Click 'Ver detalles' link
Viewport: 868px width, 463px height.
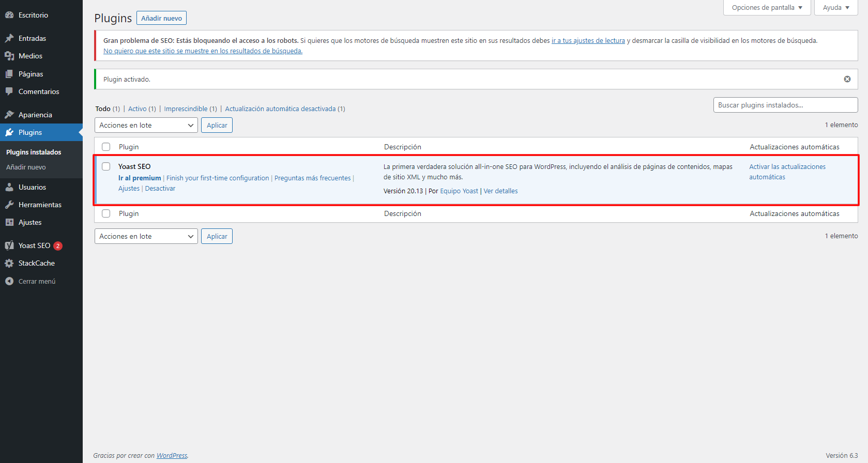click(500, 191)
